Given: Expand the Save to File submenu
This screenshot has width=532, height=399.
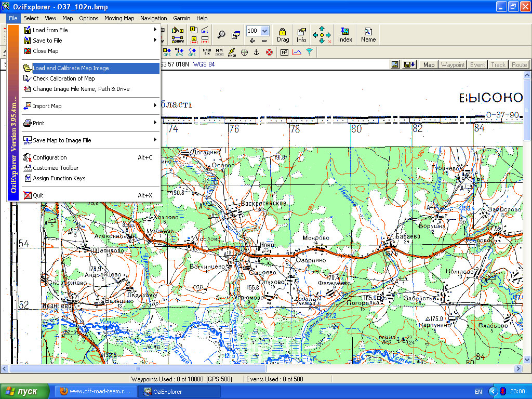Looking at the screenshot, I should pos(90,41).
